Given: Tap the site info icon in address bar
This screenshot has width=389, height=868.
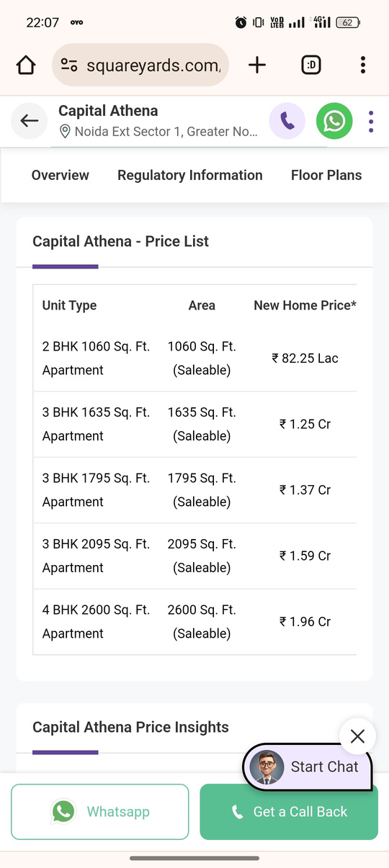Looking at the screenshot, I should tap(69, 65).
